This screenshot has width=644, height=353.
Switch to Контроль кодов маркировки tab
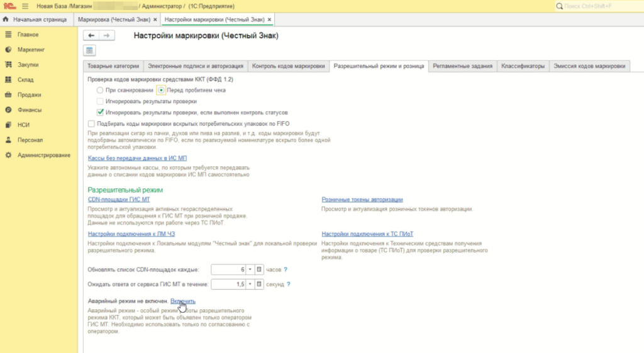point(288,66)
